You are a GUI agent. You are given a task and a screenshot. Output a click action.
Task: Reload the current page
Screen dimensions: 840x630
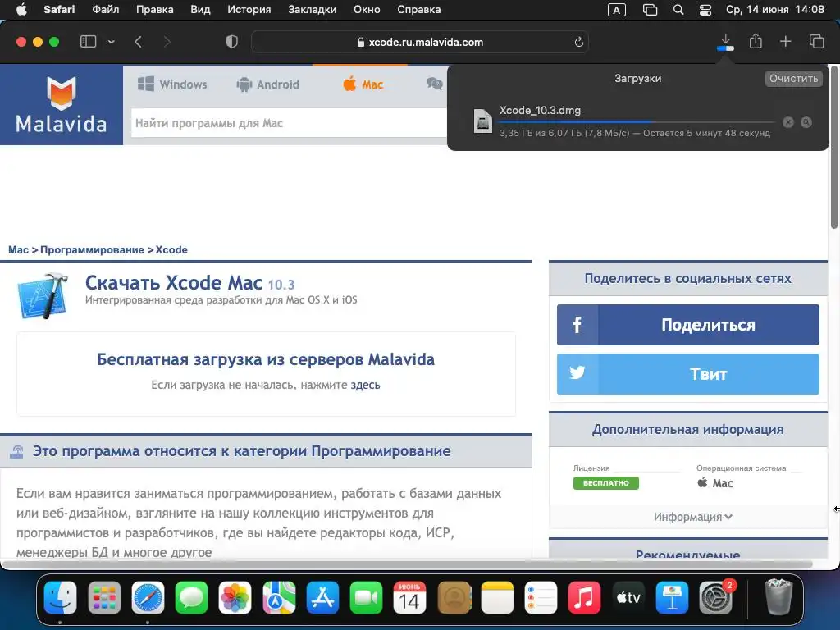click(x=578, y=42)
